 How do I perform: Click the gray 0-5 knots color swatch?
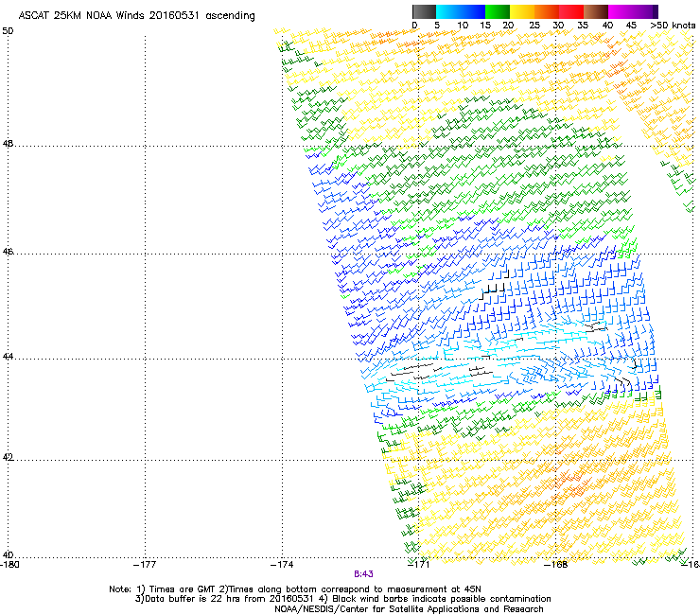[424, 11]
